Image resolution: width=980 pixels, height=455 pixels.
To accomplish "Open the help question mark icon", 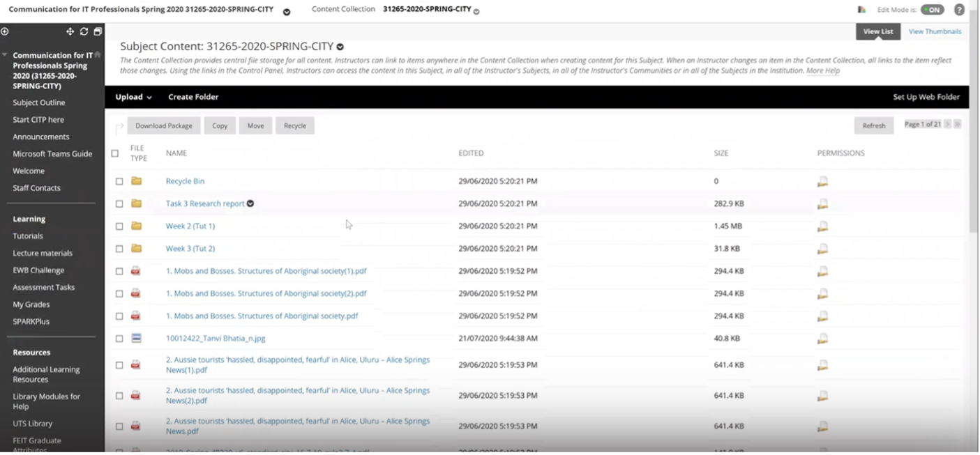I will click(x=959, y=10).
